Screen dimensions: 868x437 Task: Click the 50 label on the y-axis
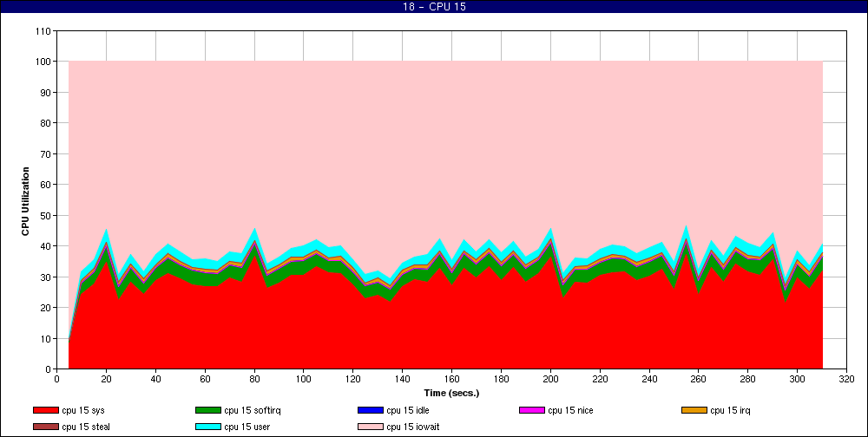click(x=47, y=215)
